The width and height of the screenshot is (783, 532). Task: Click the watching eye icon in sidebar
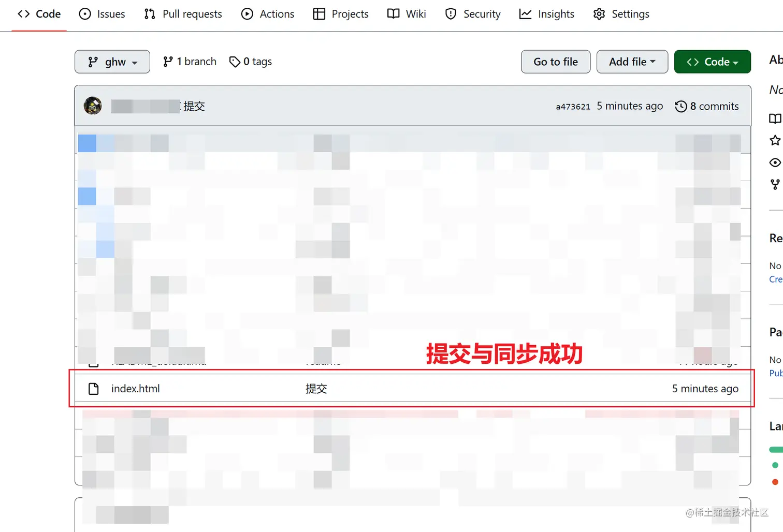coord(775,162)
